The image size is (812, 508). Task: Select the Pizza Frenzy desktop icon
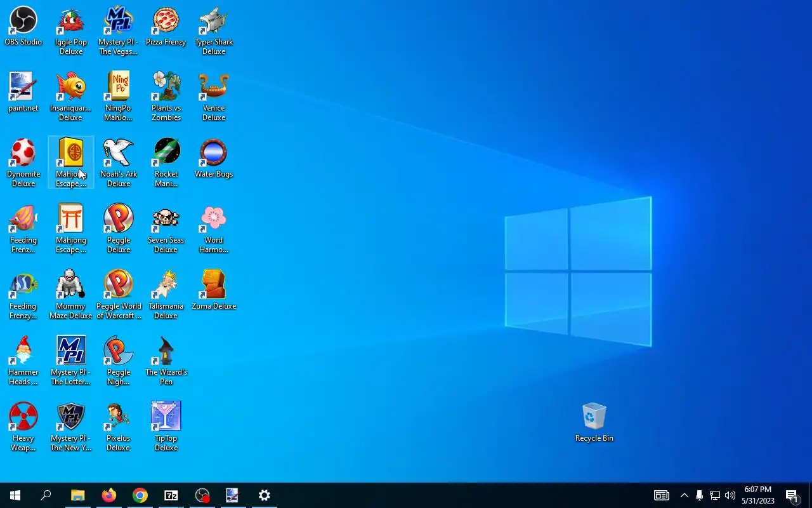(x=166, y=27)
